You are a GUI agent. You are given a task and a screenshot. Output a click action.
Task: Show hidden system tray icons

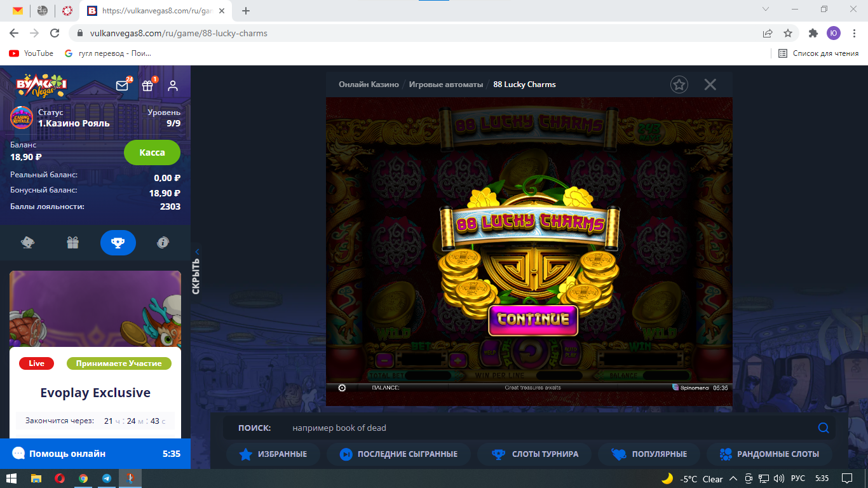[x=733, y=478]
